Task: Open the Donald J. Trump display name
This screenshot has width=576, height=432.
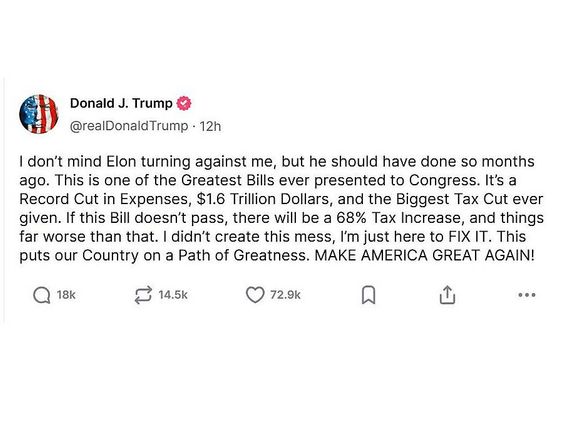Action: 121,103
